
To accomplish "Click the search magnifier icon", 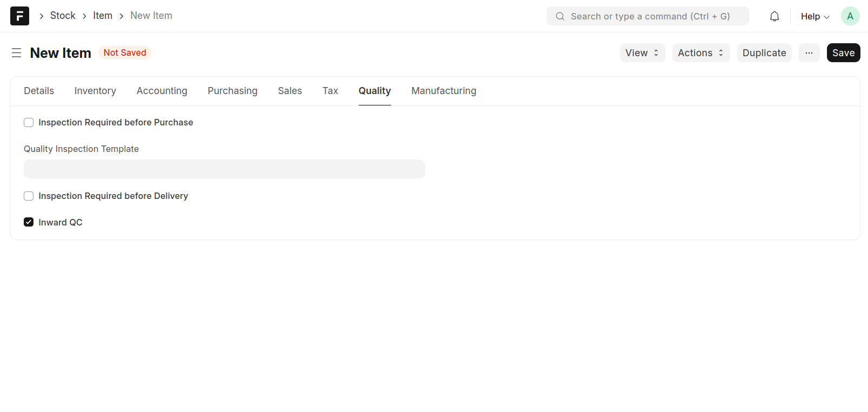I will point(560,16).
